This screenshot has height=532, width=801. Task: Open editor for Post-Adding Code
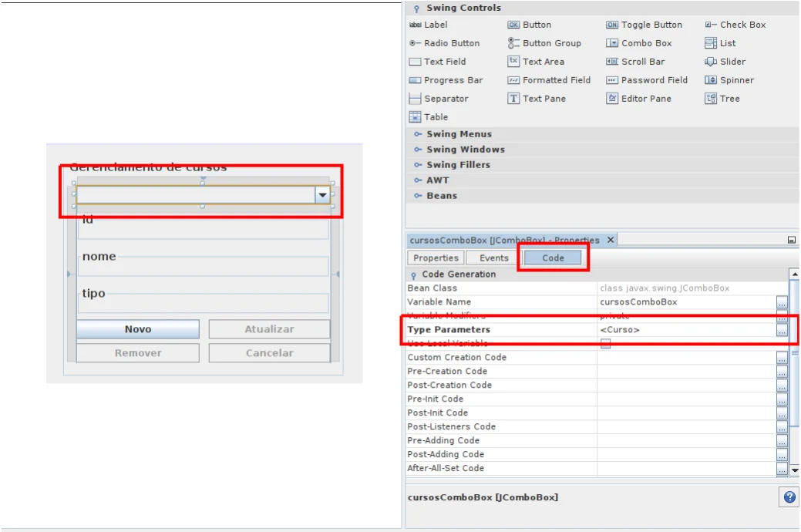(x=782, y=454)
